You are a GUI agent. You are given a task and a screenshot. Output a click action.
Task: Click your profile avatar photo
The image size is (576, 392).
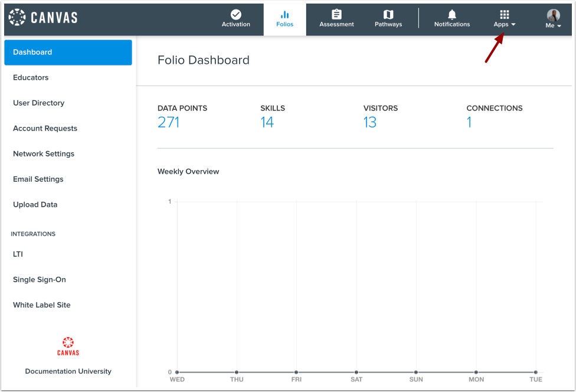pos(553,13)
